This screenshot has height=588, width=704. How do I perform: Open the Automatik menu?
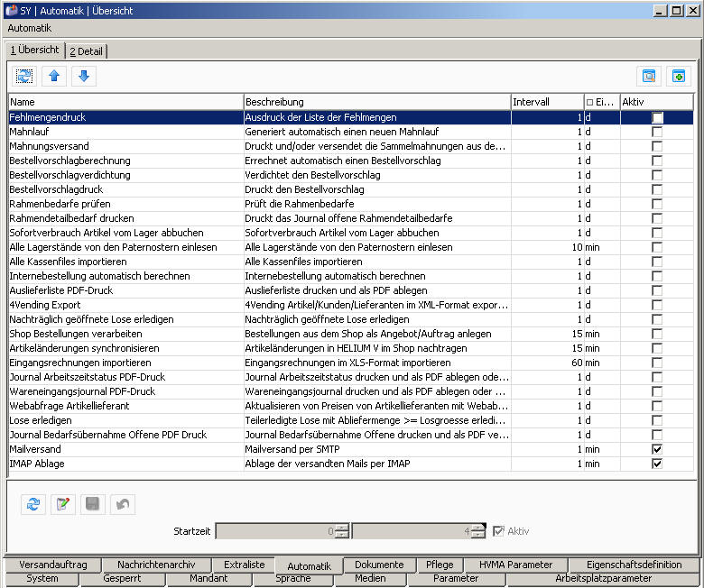(29, 28)
